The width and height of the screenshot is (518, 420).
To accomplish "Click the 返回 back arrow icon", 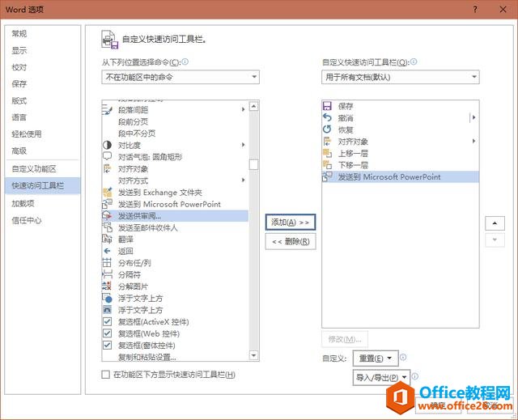I will [107, 251].
